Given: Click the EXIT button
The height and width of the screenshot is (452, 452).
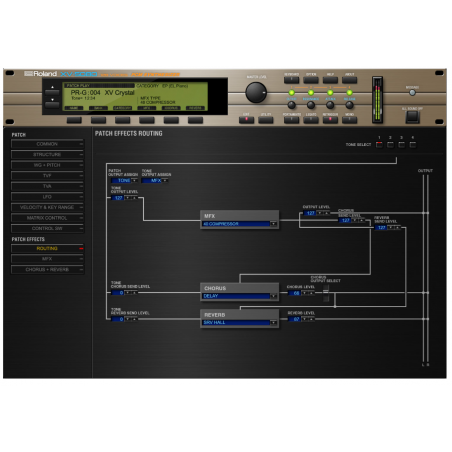Looking at the screenshot, I should pos(246,120).
